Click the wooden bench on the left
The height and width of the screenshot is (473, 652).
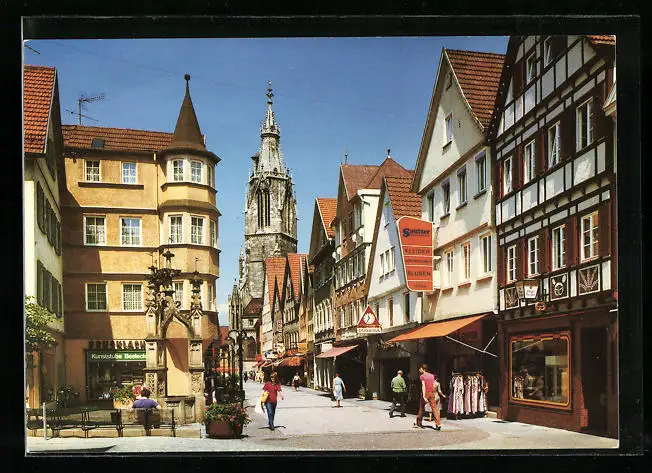click(x=85, y=420)
